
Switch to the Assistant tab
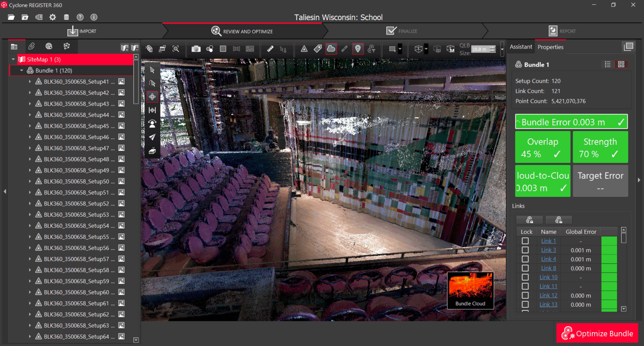[x=521, y=47]
